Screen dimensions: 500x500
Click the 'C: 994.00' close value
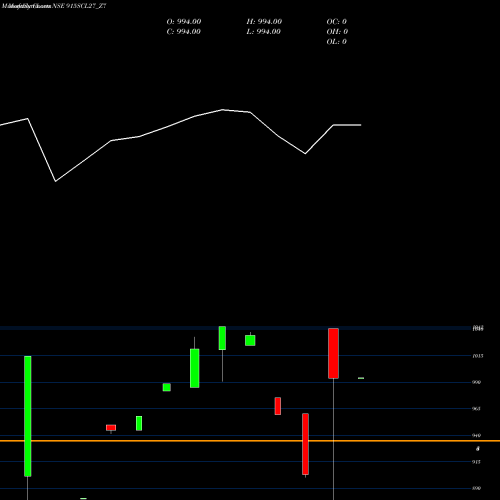click(184, 32)
